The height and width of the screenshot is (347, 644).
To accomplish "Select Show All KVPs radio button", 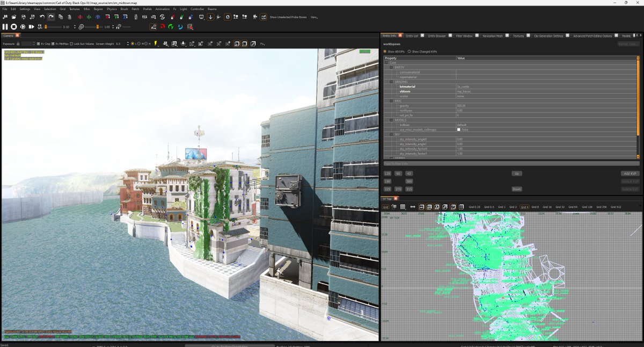I will [x=385, y=52].
